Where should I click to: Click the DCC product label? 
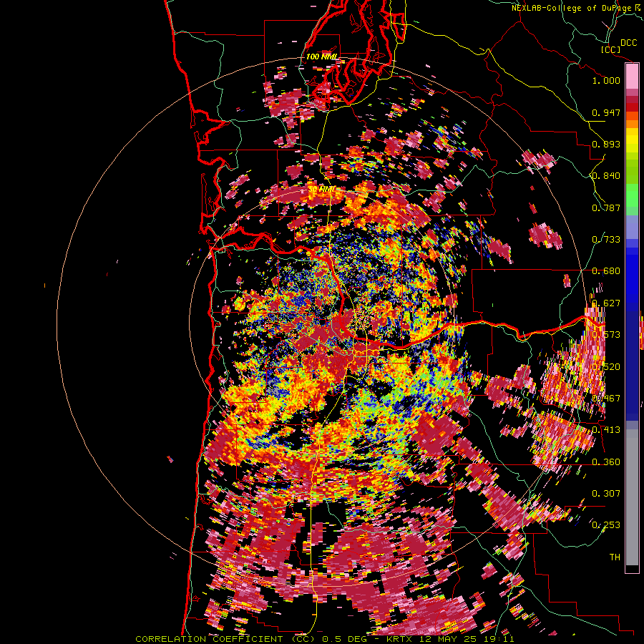coord(628,43)
